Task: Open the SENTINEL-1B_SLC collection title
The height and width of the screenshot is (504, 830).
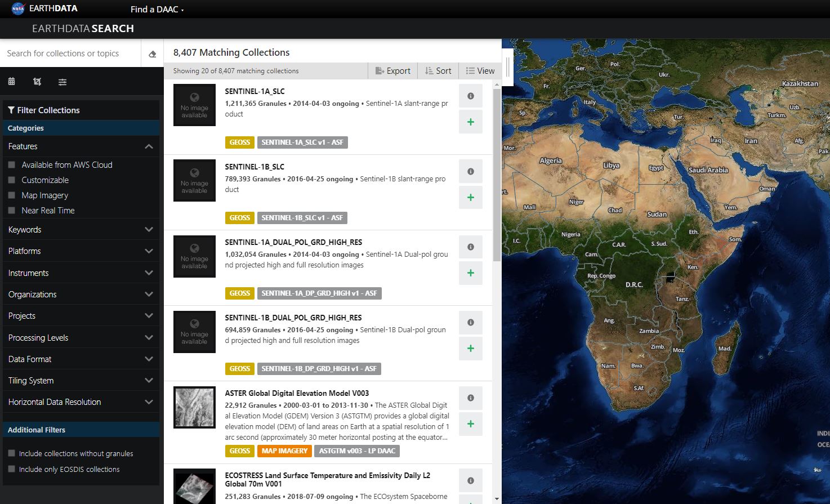Action: pos(255,167)
